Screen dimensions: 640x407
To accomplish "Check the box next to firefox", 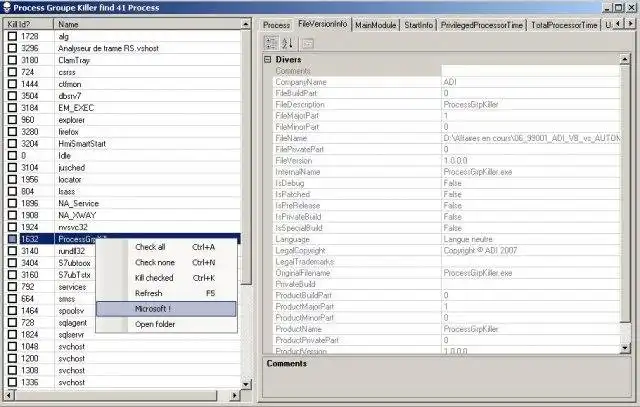I will tap(12, 131).
